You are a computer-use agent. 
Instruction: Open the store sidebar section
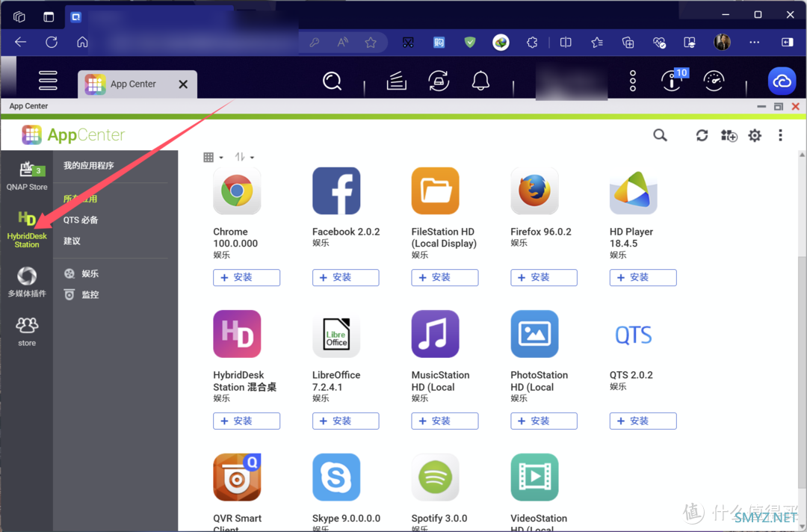(x=27, y=331)
